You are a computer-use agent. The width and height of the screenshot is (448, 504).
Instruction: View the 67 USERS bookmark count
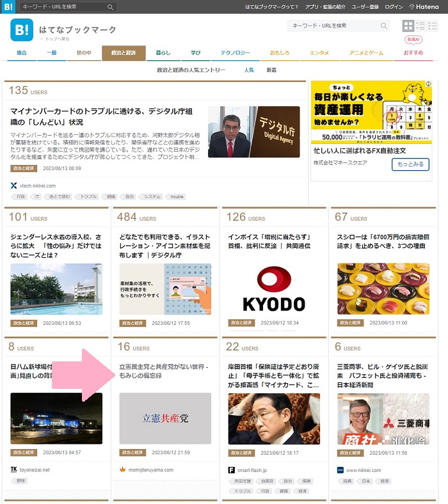[351, 217]
